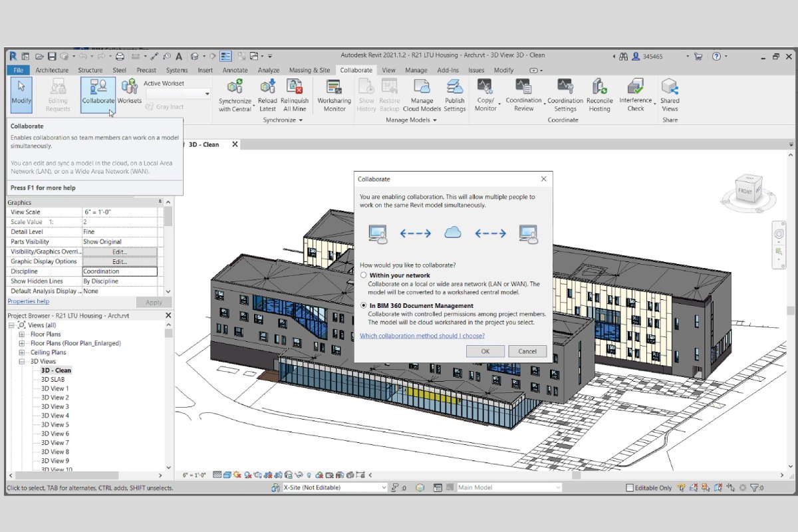798x532 pixels.
Task: Select 3D View 5 in Project Browser
Action: [x=55, y=425]
